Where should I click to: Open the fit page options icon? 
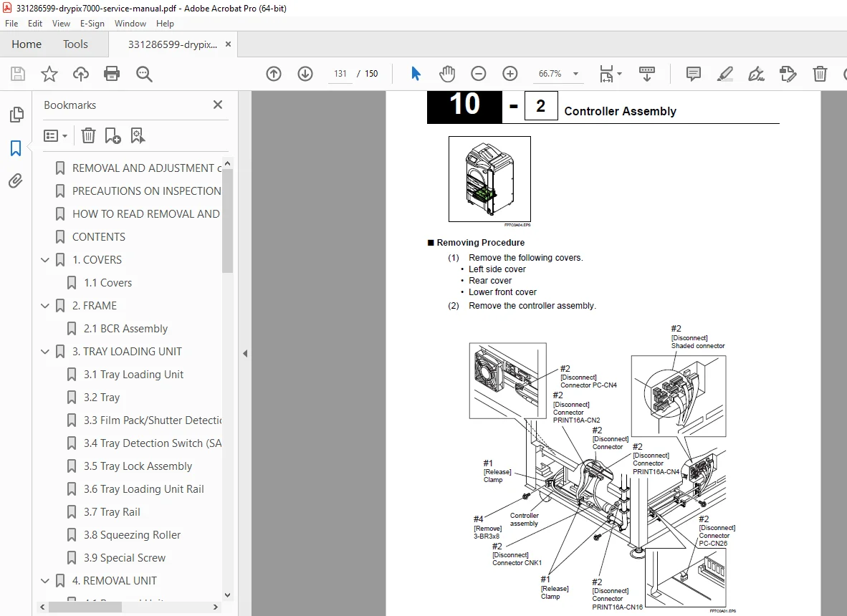pyautogui.click(x=607, y=74)
